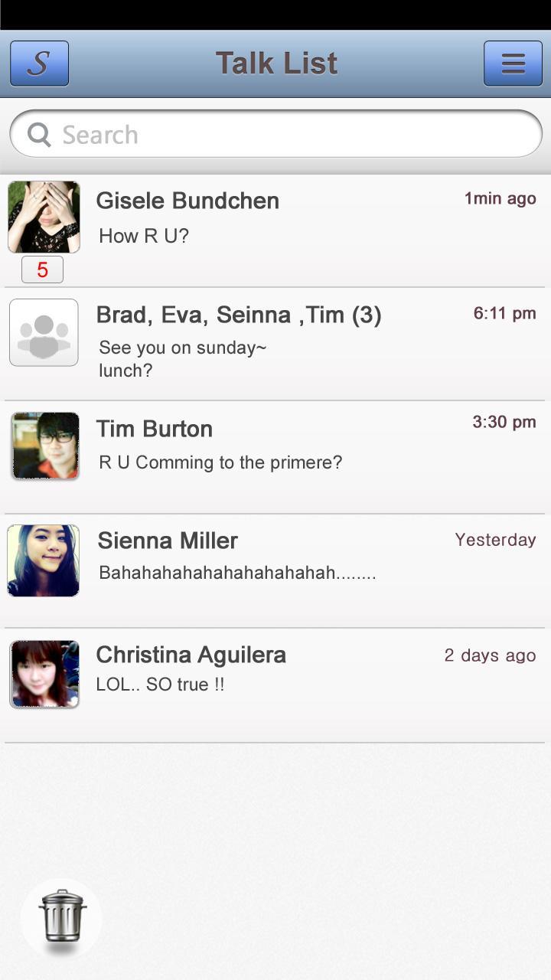This screenshot has width=551, height=980.
Task: Click the trash can icon
Action: [x=61, y=916]
